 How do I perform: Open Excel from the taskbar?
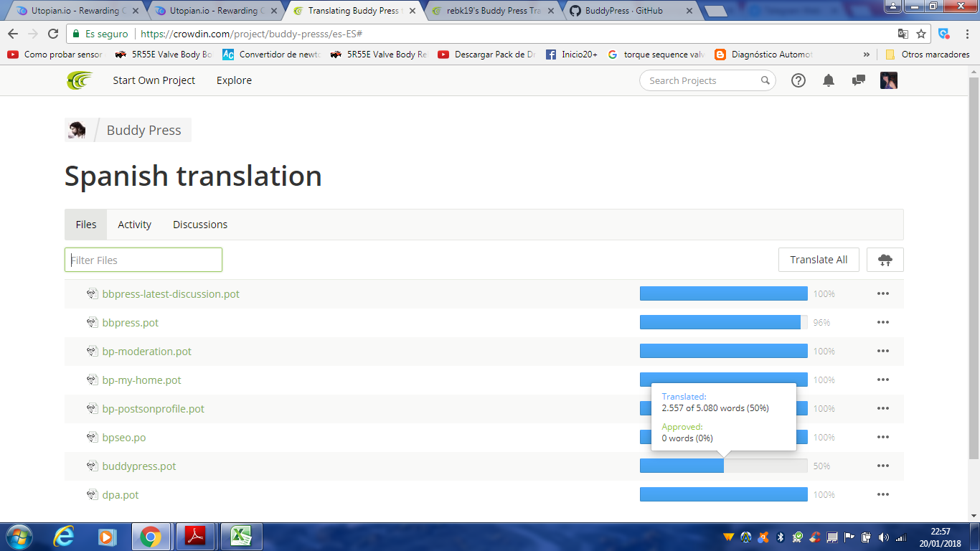241,537
